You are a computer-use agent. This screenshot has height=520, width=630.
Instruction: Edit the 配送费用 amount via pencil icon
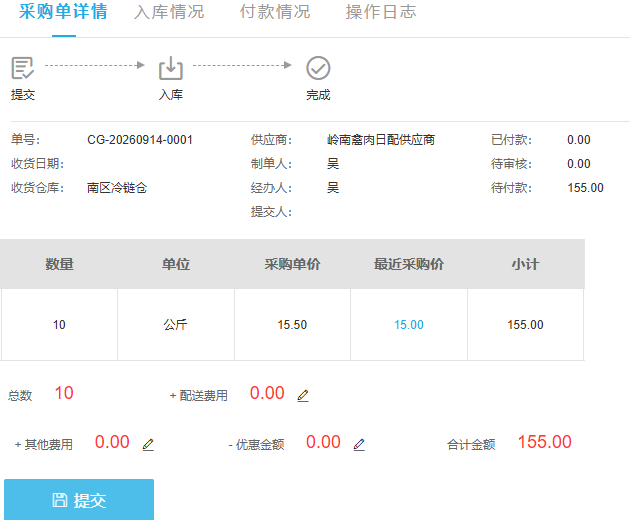click(x=303, y=396)
